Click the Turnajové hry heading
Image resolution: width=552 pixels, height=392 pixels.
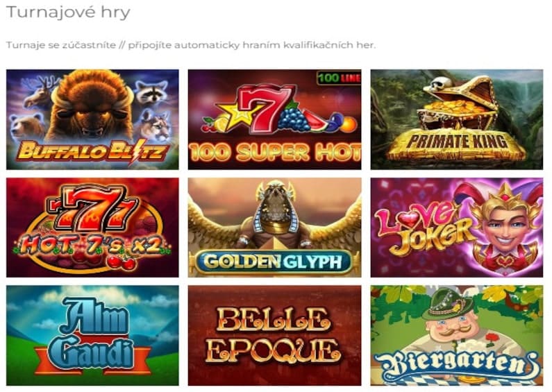68,12
